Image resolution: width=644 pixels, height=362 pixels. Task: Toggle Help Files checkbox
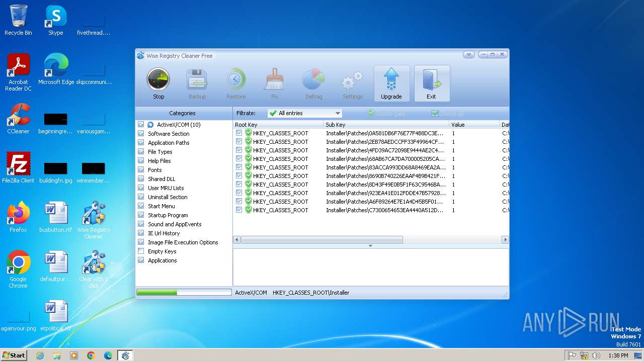click(141, 161)
